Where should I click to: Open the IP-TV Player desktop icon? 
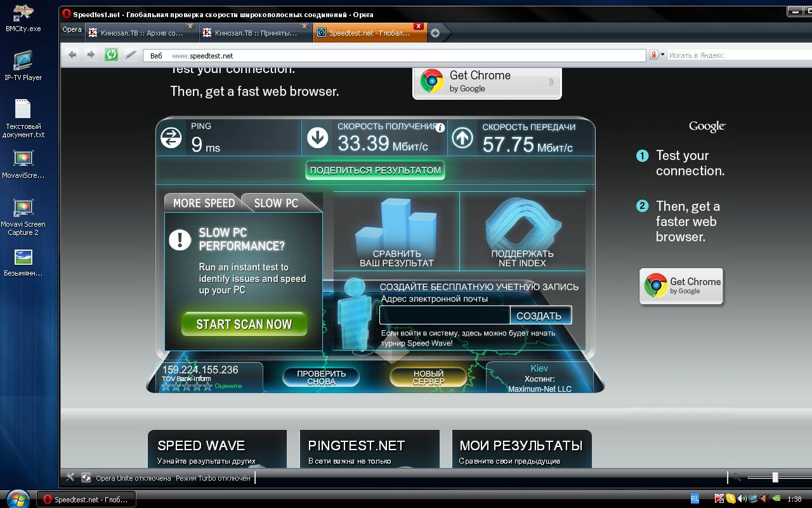click(x=23, y=67)
